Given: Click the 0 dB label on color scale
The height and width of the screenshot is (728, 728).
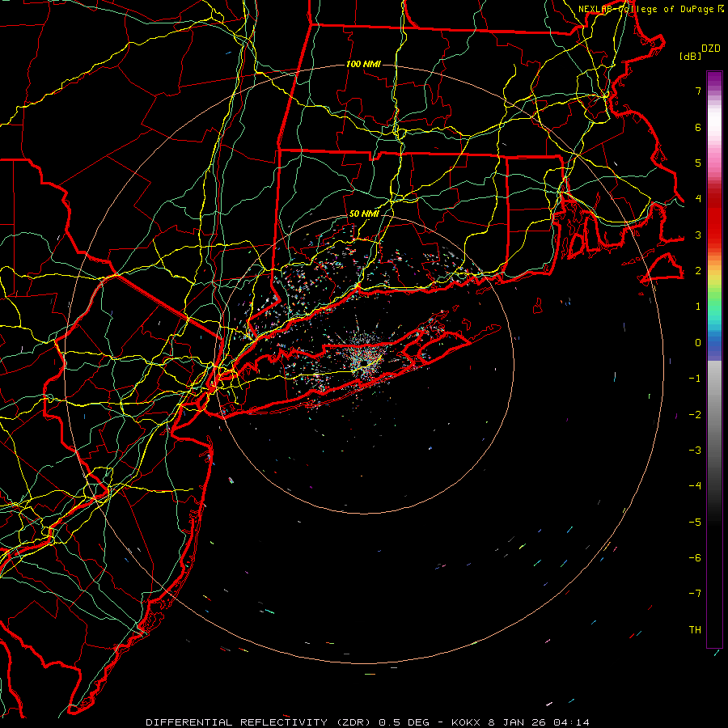Looking at the screenshot, I should tap(698, 343).
